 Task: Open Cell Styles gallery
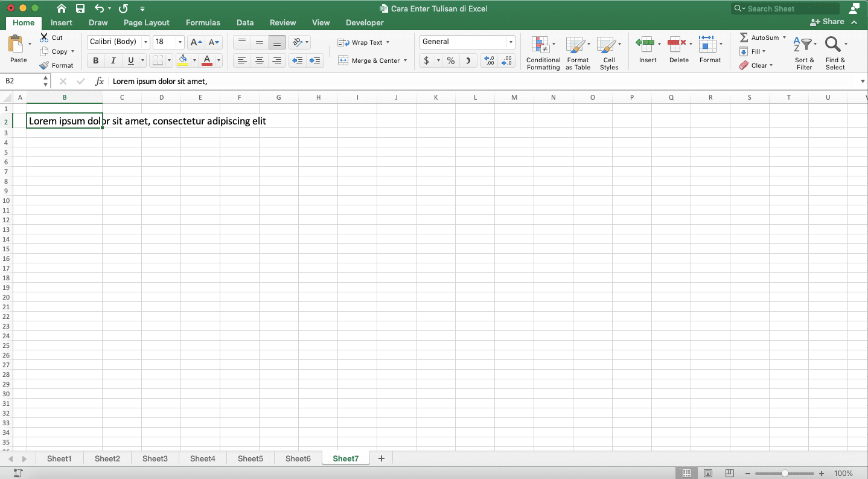pyautogui.click(x=609, y=53)
